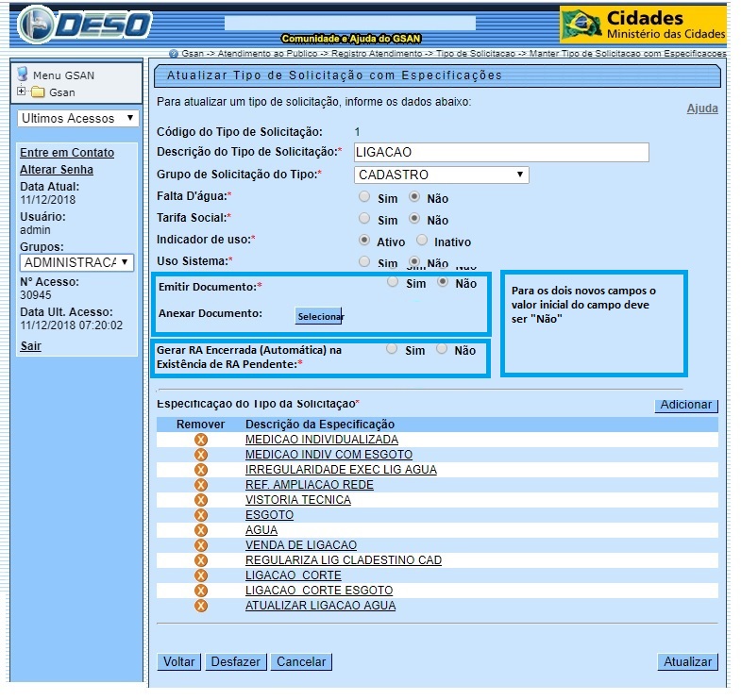
Task: Set Falta D'água to Sim
Action: tap(364, 198)
